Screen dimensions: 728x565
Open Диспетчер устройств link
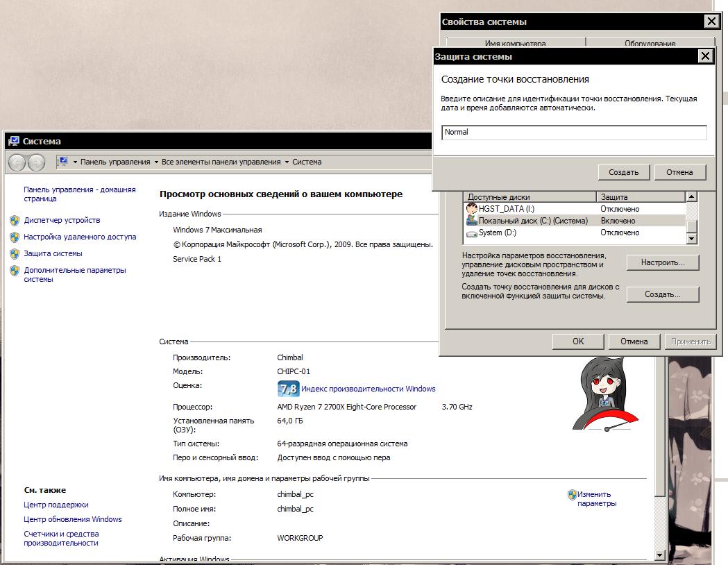(x=62, y=220)
